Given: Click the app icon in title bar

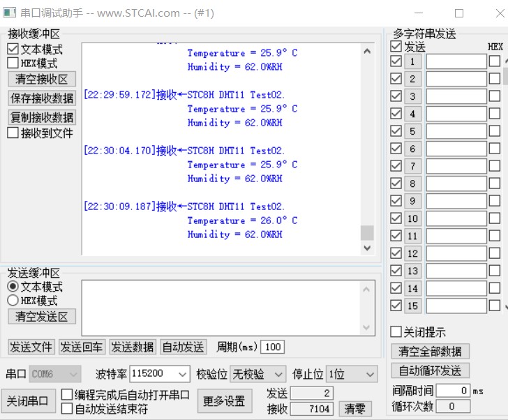Looking at the screenshot, I should coord(9,13).
